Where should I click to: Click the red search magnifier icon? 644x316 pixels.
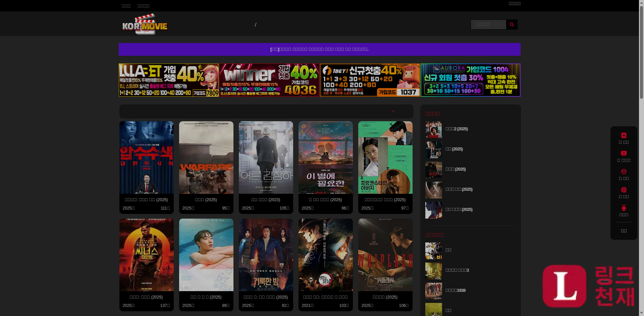pos(512,25)
